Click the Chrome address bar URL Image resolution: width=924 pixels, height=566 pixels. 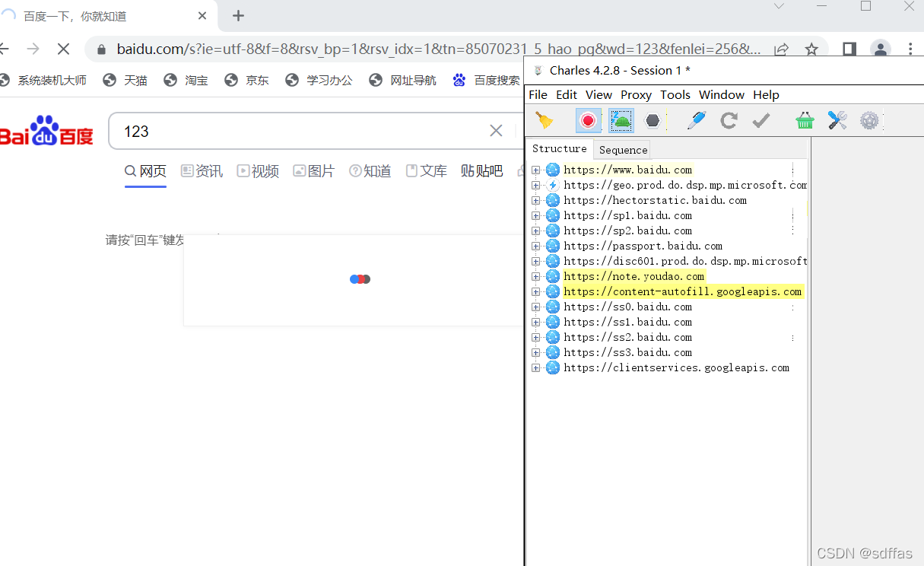439,49
